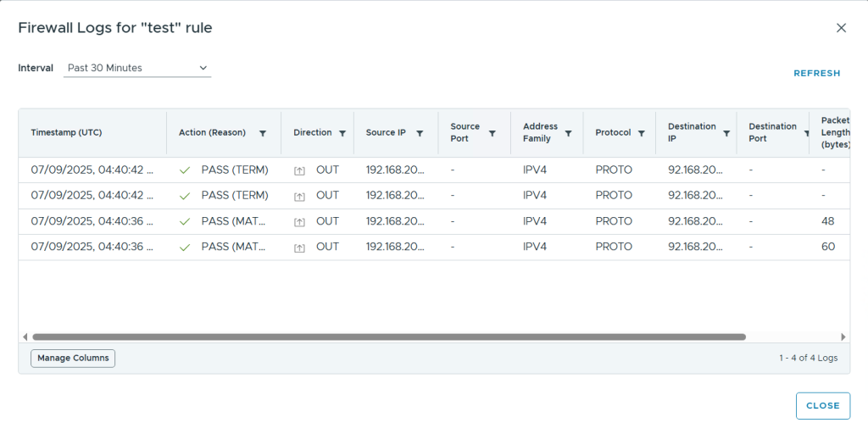Filter the Protocol column
Viewport: 868px width, 434px height.
tap(642, 133)
